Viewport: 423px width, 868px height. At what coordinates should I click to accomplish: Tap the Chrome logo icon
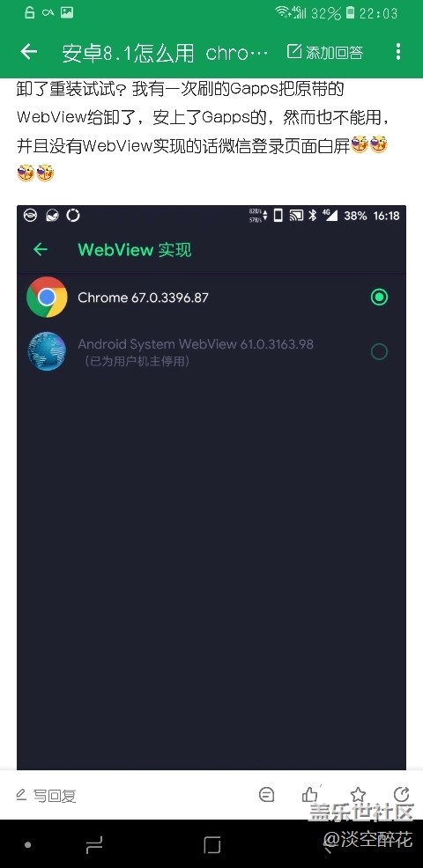47,298
